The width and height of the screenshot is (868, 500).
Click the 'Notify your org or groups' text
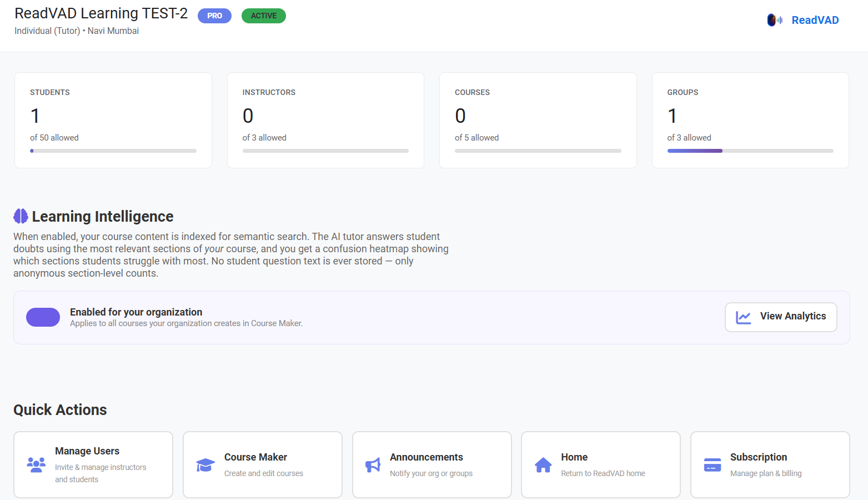tap(431, 473)
